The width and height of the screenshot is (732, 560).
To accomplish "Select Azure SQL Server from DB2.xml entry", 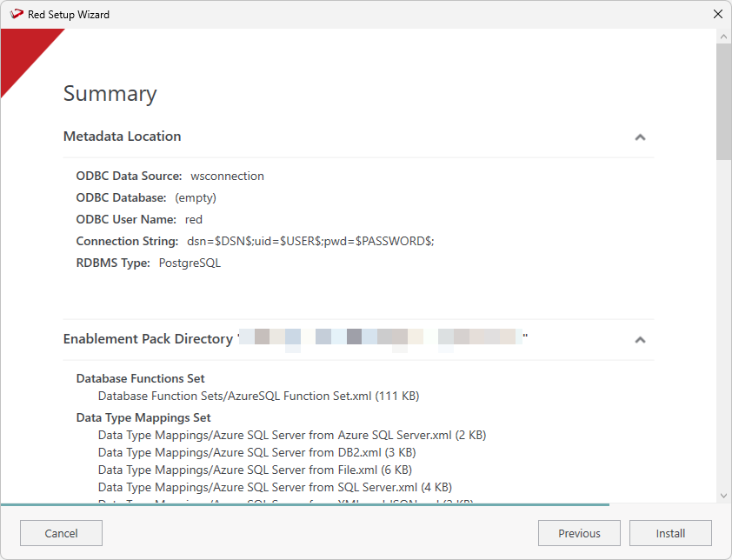I will 256,452.
